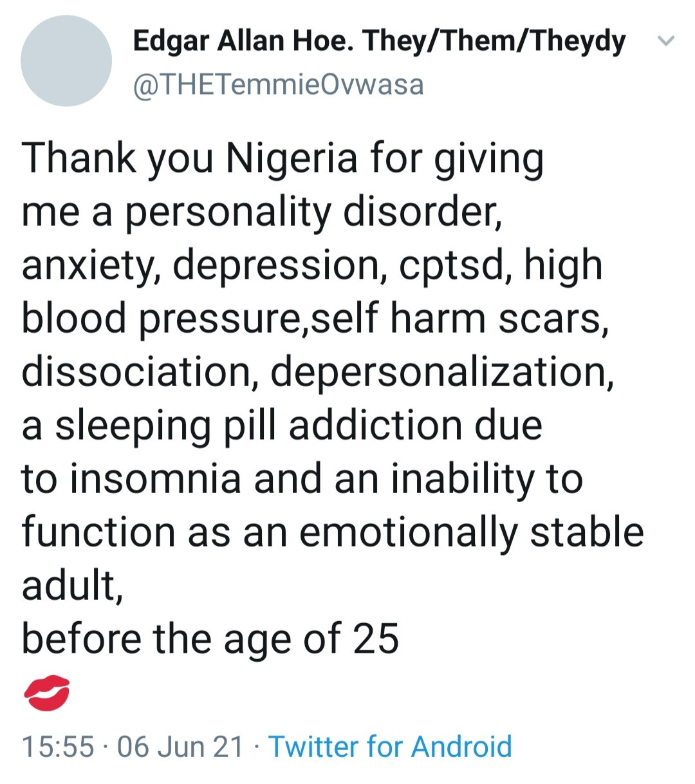
Task: Open the tweet options chevron menu
Action: click(x=666, y=41)
